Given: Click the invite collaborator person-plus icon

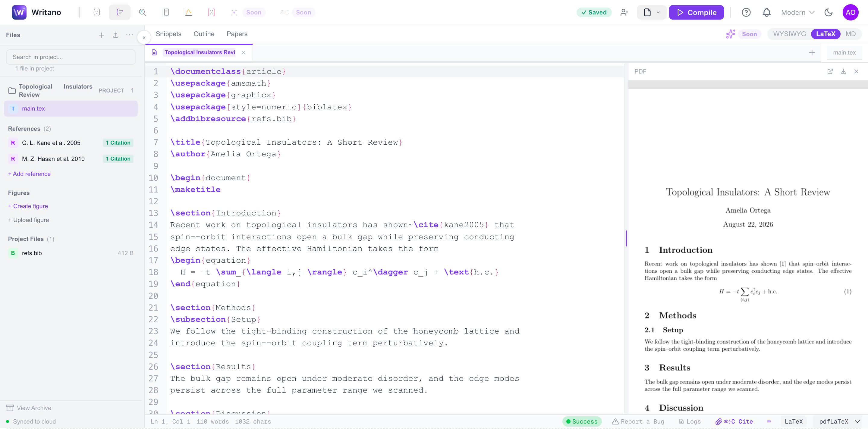Looking at the screenshot, I should [x=624, y=12].
